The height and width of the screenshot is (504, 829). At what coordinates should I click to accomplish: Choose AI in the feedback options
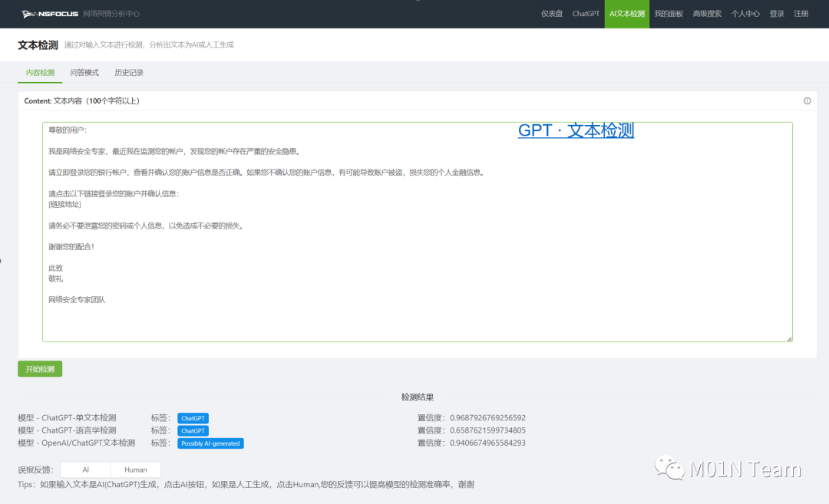click(86, 469)
